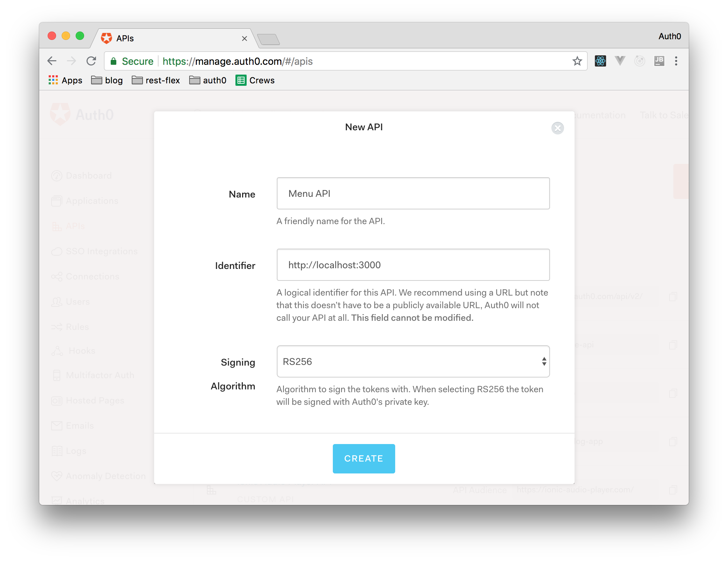728x561 pixels.
Task: Open the blog bookmarks folder
Action: coord(107,81)
